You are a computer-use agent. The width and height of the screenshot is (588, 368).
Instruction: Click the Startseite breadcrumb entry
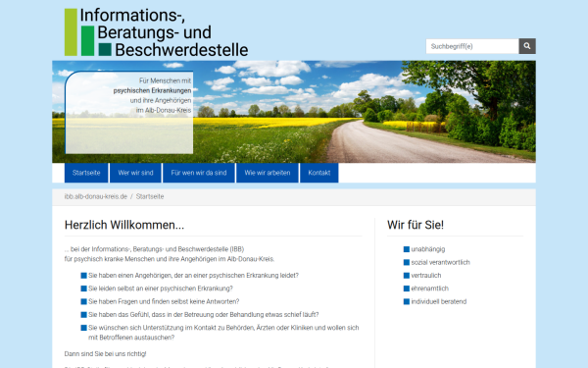tap(150, 196)
